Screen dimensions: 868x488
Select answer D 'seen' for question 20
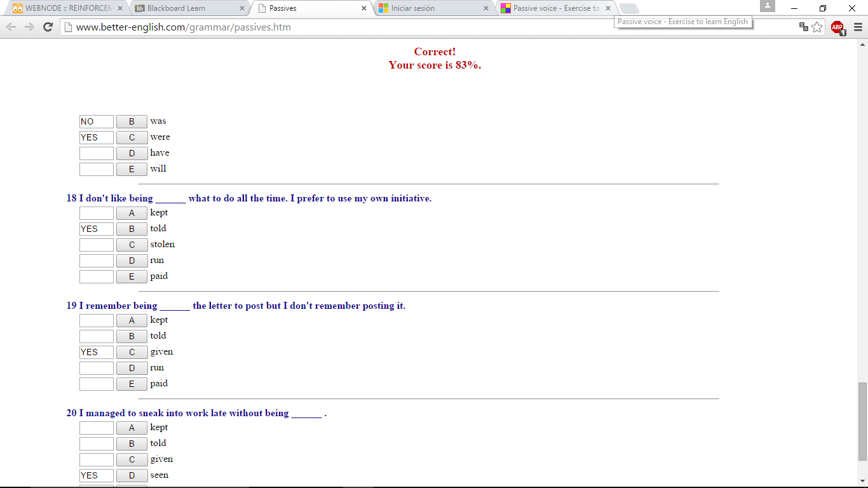[x=132, y=475]
